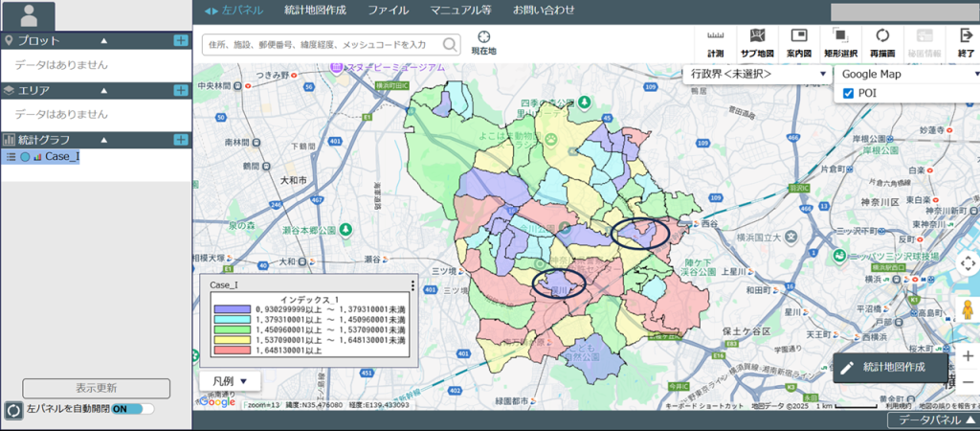Click the 統計地図作成 button with pencil
Viewport: 980px width, 431px height.
892,367
